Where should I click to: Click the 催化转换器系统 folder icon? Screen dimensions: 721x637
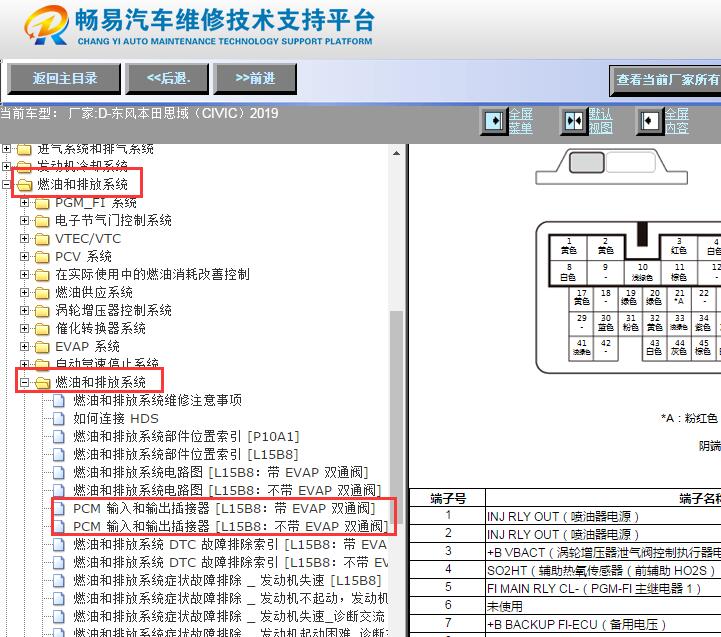pyautogui.click(x=42, y=329)
